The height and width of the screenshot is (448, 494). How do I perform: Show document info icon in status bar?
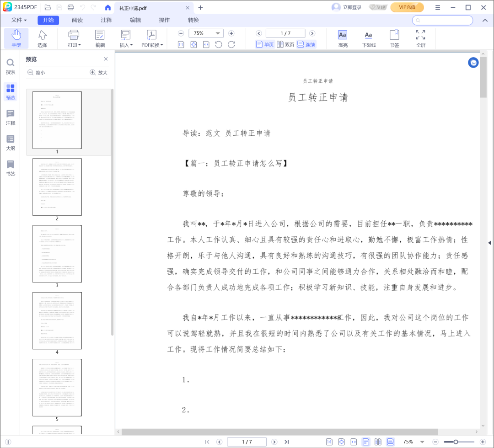[8, 442]
